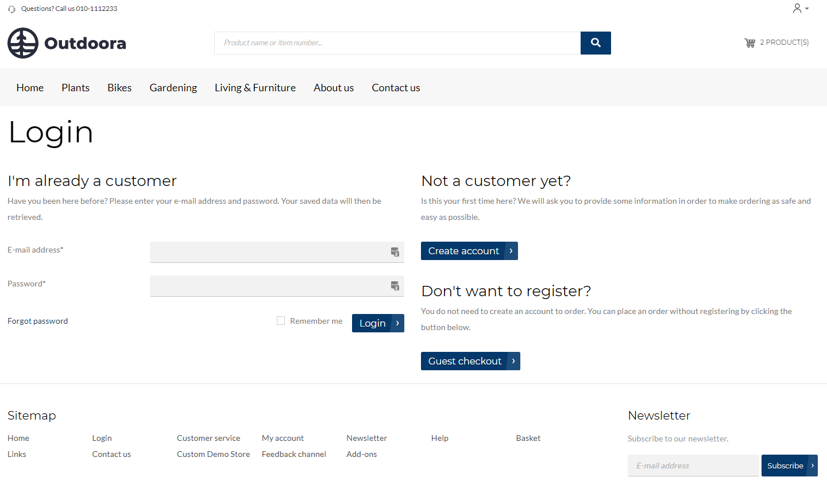Click the 'Not a customer yet?' heading
Screen dimensions: 827x504
tap(496, 181)
